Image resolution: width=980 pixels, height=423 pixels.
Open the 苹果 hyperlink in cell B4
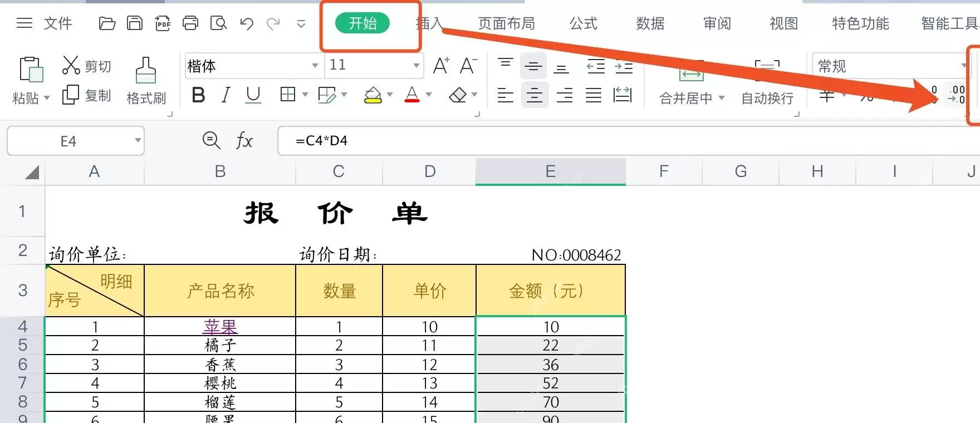(x=220, y=327)
